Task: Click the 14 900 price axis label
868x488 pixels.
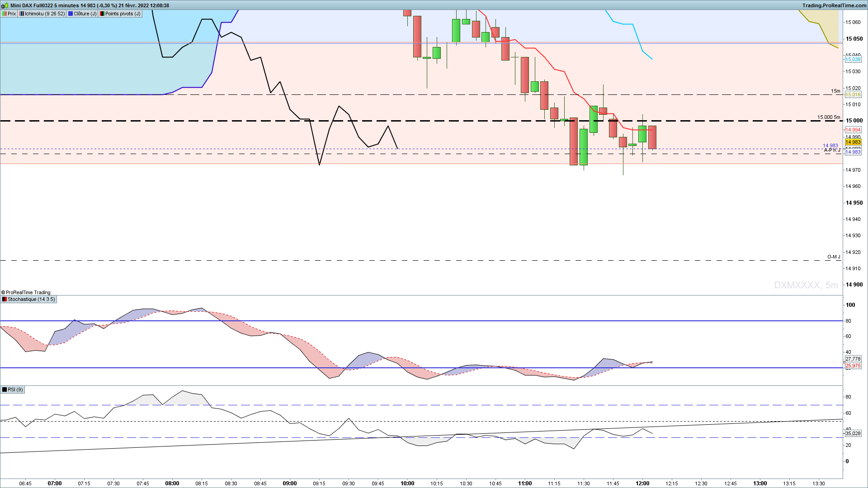Action: coord(854,285)
